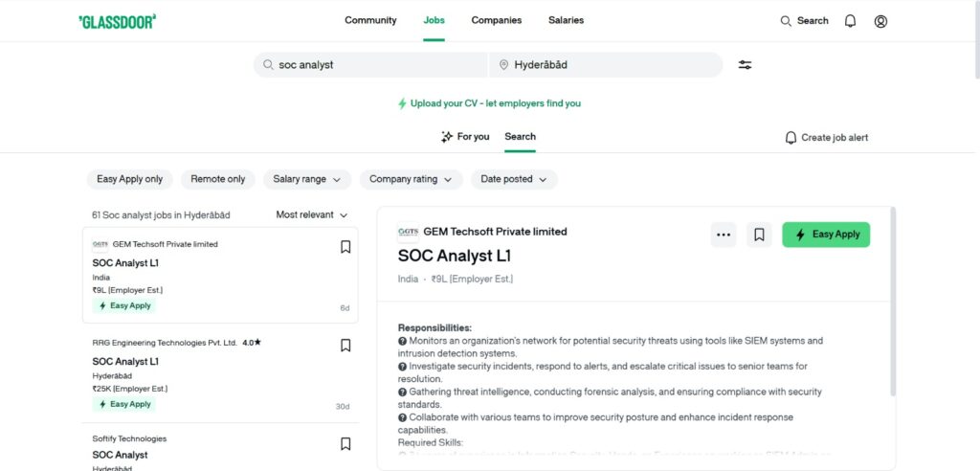Toggle the Easy Apply only filter
Screen dimensions: 980x471
click(x=130, y=180)
